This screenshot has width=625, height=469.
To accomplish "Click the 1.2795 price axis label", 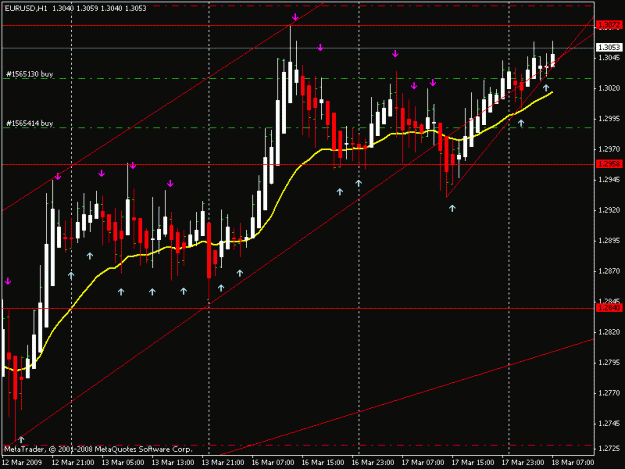I will click(609, 363).
